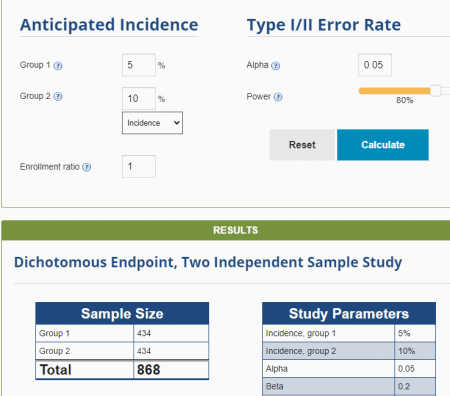The image size is (450, 396).
Task: Show the Power help tooltip icon
Action: pyautogui.click(x=278, y=97)
